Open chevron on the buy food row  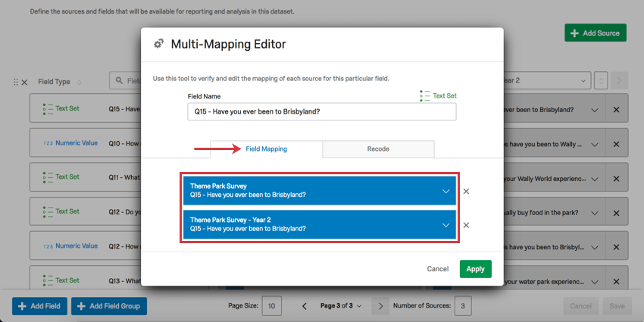pos(594,213)
